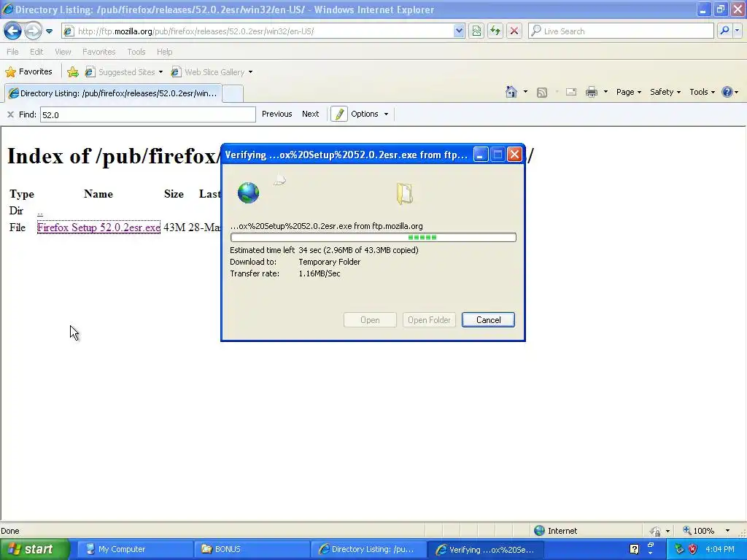Click the 100% zoom level button
This screenshot has height=560, width=747.
coord(698,531)
